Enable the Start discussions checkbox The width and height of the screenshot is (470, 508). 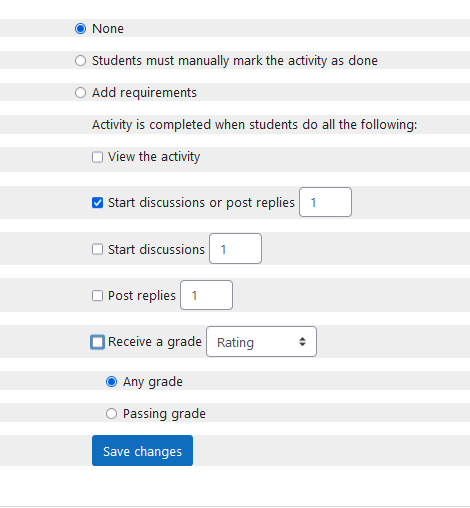tap(97, 249)
